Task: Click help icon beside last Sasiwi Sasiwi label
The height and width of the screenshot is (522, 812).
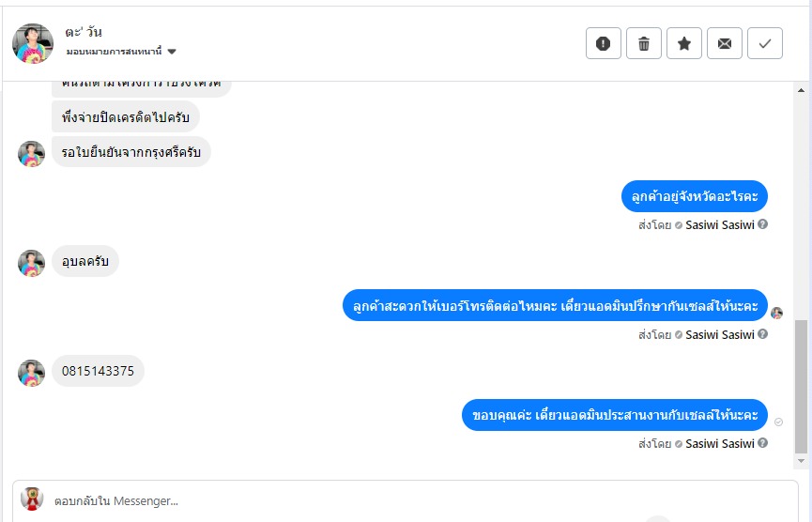Action: 763,443
